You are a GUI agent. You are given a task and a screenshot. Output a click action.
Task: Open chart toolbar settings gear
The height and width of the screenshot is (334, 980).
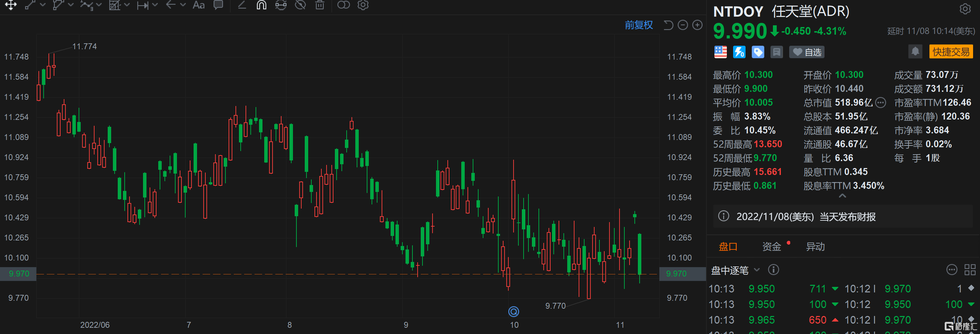coord(363,5)
